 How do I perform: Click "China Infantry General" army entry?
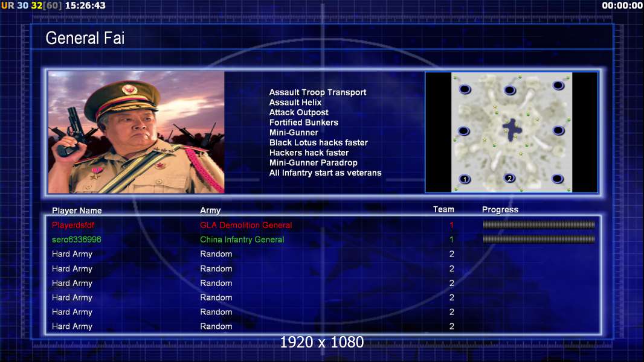(242, 240)
